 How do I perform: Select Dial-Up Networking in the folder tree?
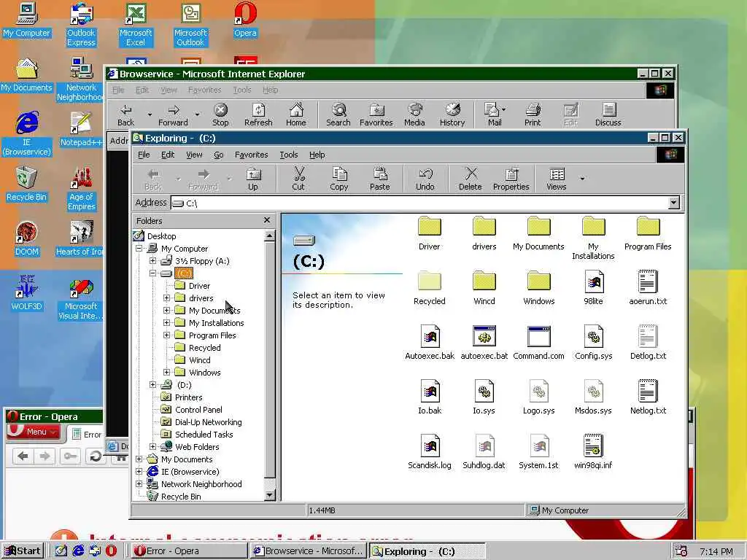click(x=203, y=422)
